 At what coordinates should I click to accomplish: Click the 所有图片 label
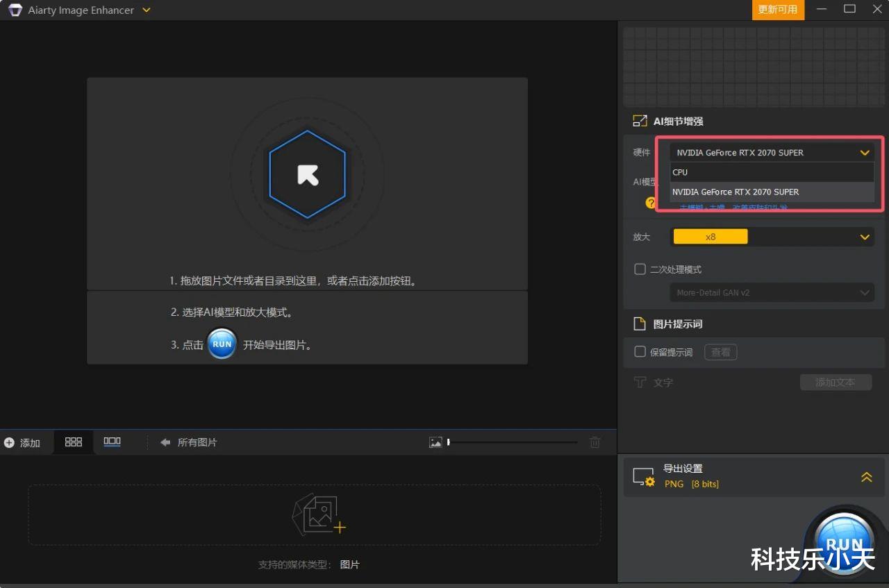pyautogui.click(x=197, y=442)
